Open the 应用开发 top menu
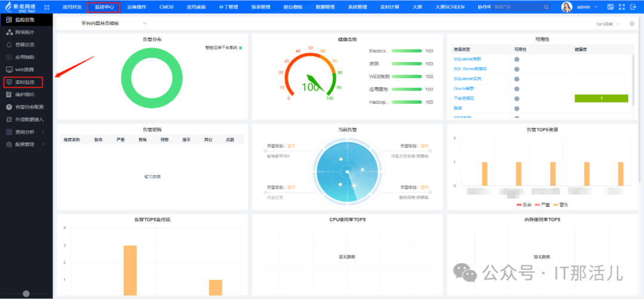This screenshot has height=299, width=644. 72,7
